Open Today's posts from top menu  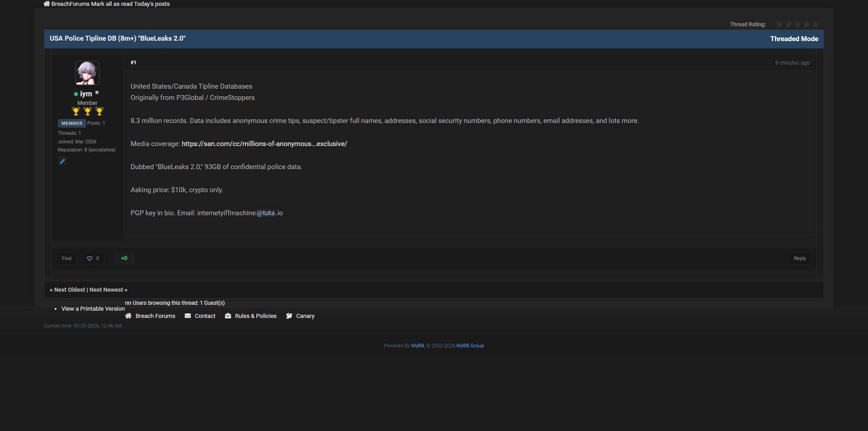[x=152, y=4]
